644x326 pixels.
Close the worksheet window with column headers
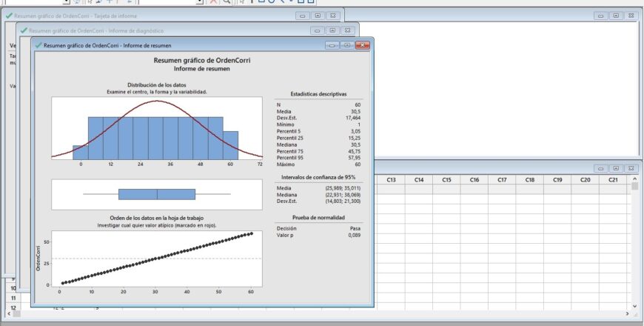pyautogui.click(x=631, y=168)
